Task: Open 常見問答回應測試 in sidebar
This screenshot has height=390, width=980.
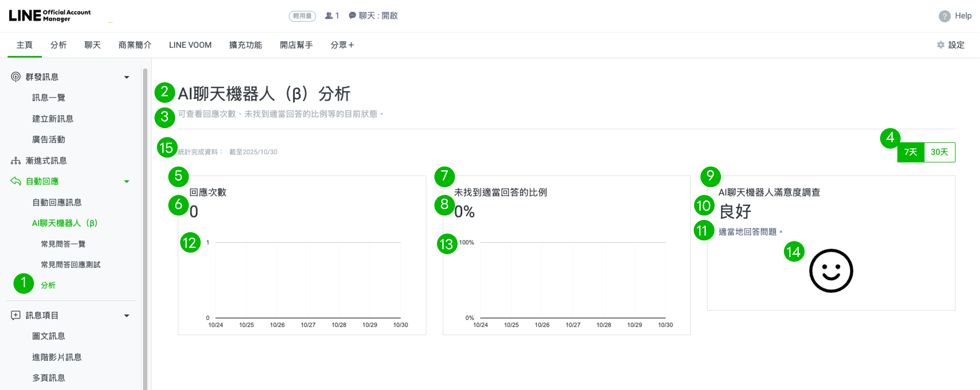Action: [70, 265]
